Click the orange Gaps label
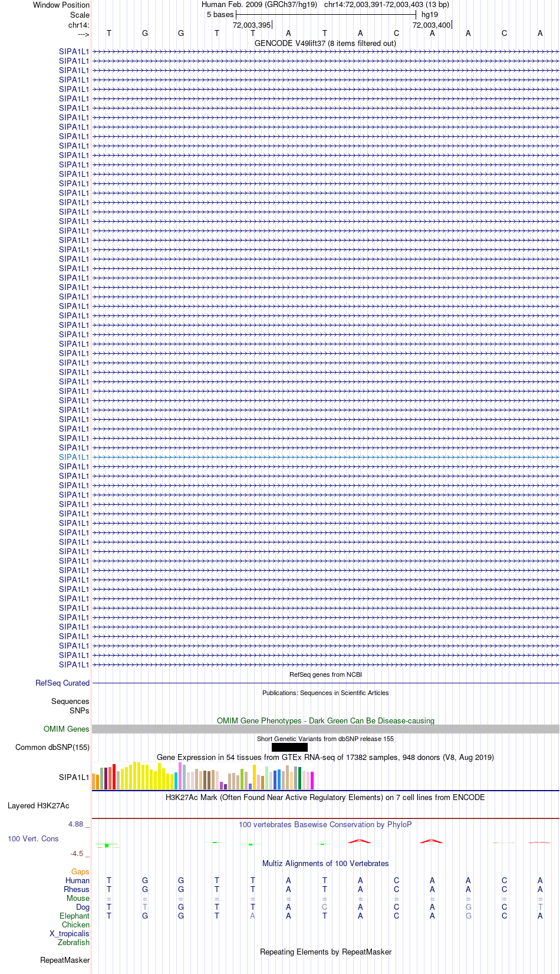This screenshot has height=974, width=560. 80,871
